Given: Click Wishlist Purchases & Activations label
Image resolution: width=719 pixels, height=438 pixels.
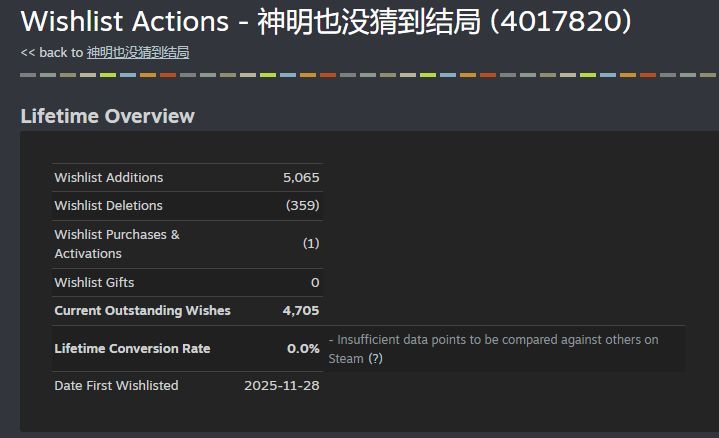Looking at the screenshot, I should point(117,243).
